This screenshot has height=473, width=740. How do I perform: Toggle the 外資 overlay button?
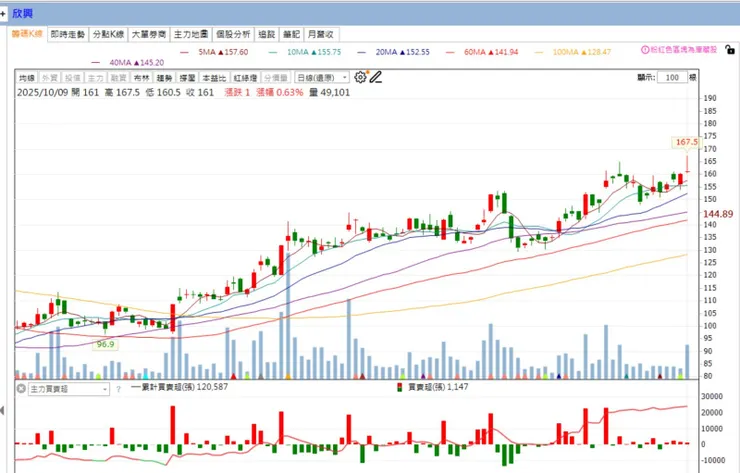coord(50,78)
